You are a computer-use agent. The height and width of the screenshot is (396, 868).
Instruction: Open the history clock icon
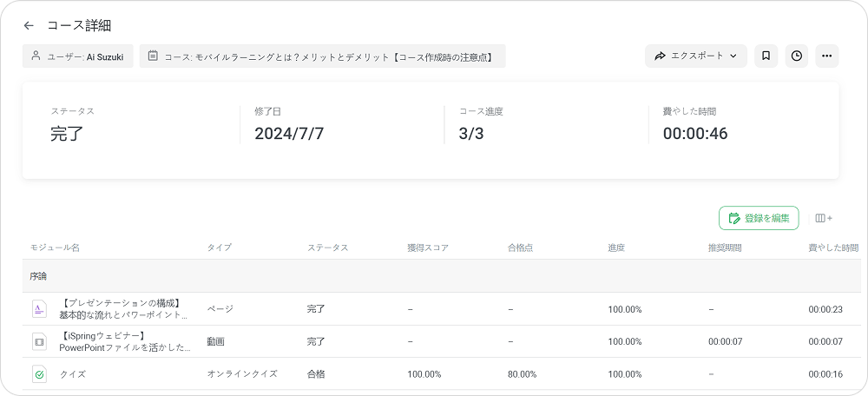tap(796, 56)
